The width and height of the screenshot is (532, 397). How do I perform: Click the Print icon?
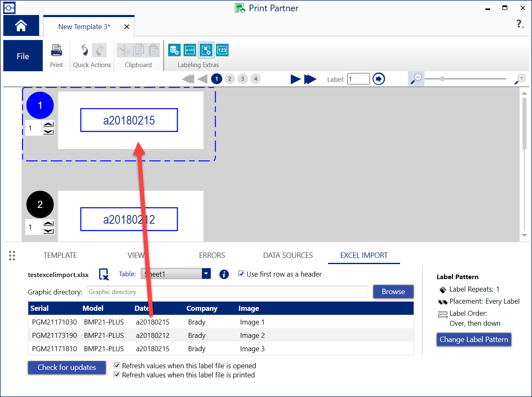56,50
